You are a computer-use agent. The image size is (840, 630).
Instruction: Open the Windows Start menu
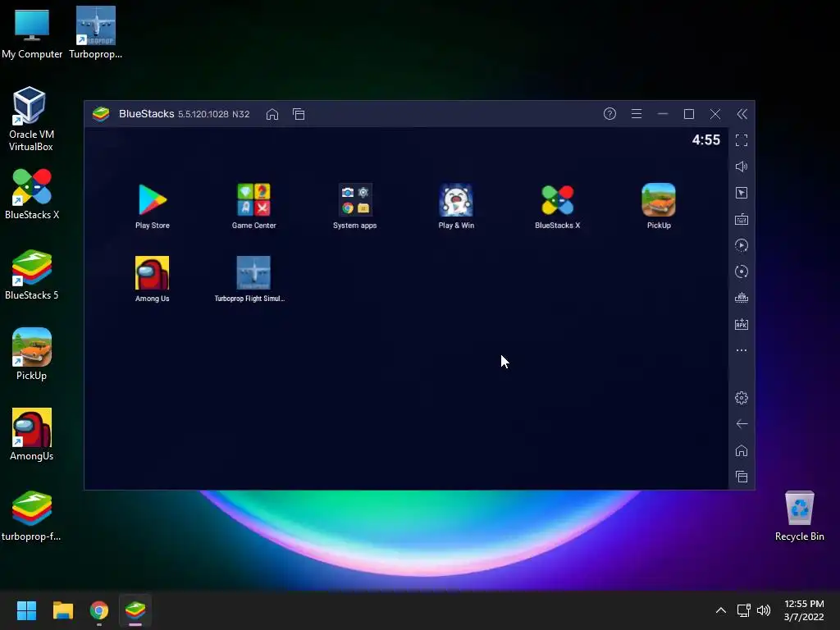[x=26, y=610]
